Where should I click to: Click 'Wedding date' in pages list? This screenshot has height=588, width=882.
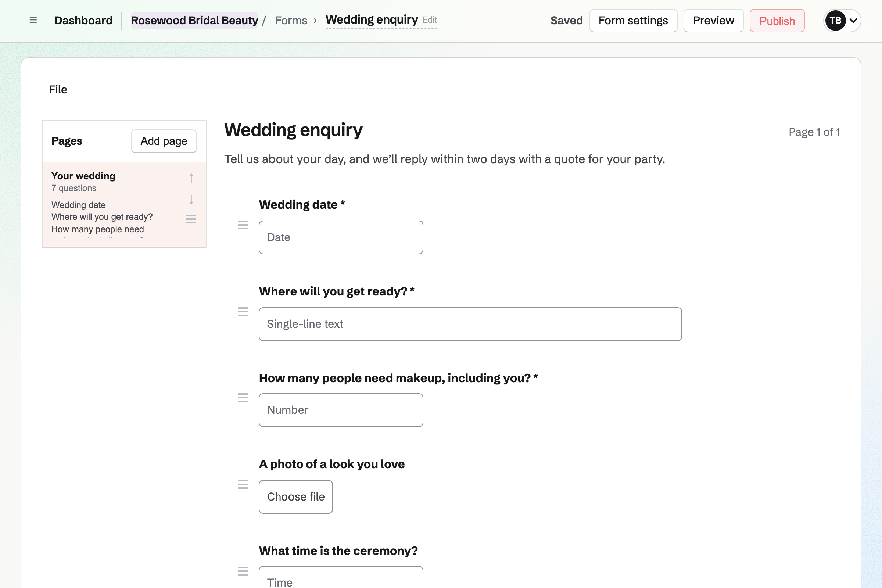78,205
